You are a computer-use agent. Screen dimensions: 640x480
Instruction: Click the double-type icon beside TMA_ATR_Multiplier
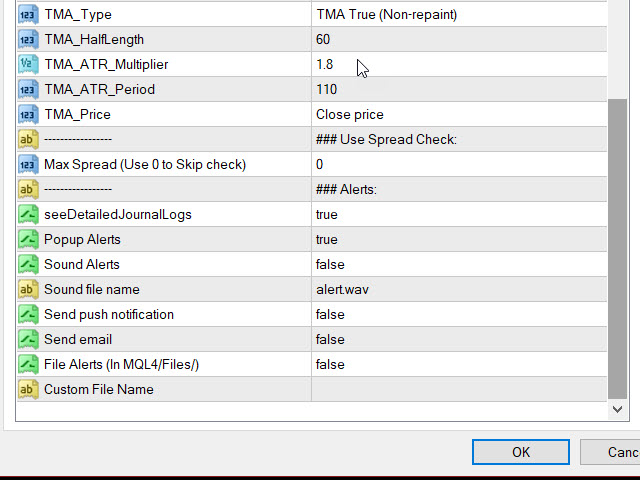coord(28,65)
